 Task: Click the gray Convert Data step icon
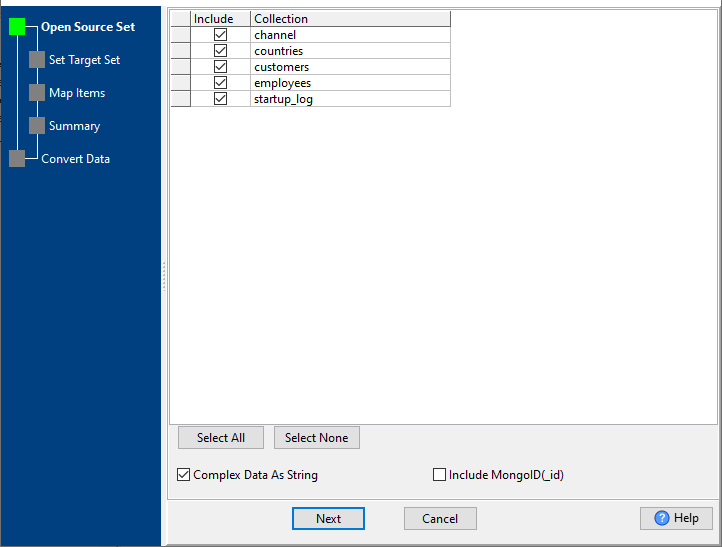pyautogui.click(x=17, y=159)
